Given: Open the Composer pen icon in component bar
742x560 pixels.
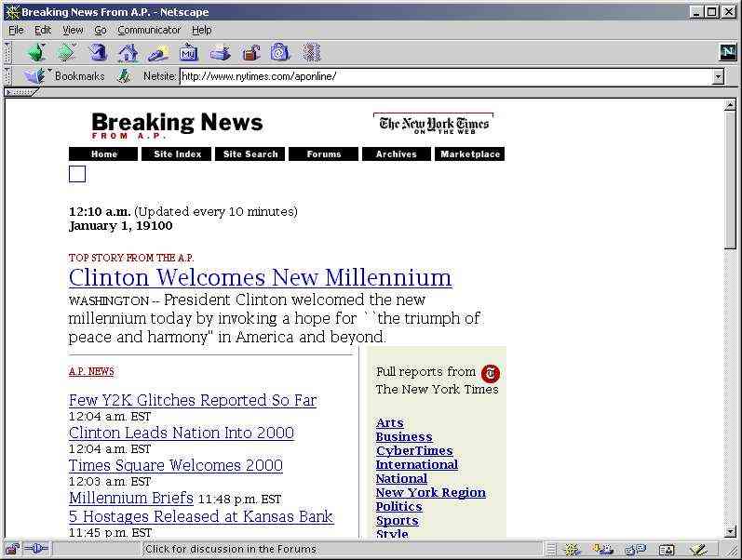Looking at the screenshot, I should [698, 550].
